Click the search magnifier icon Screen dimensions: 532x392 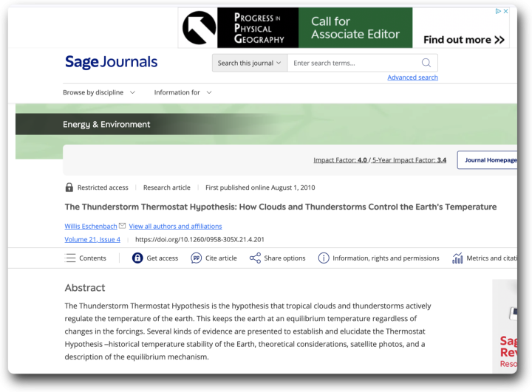click(x=426, y=63)
